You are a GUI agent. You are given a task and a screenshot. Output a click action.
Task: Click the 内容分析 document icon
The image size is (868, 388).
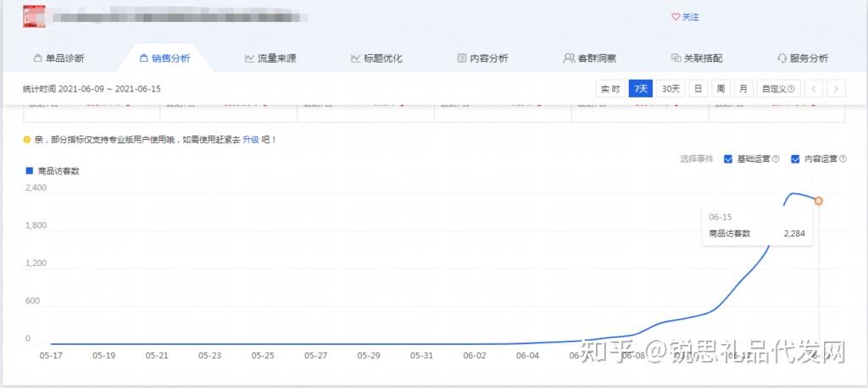pyautogui.click(x=462, y=58)
